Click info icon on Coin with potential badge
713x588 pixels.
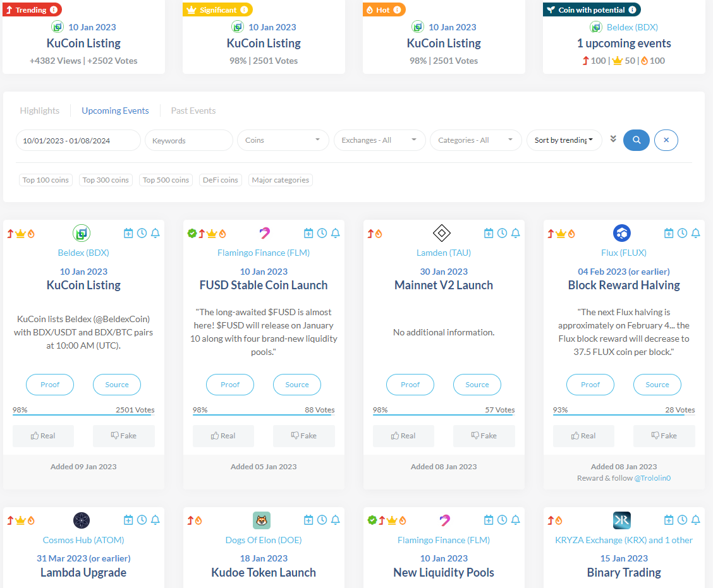pyautogui.click(x=632, y=9)
